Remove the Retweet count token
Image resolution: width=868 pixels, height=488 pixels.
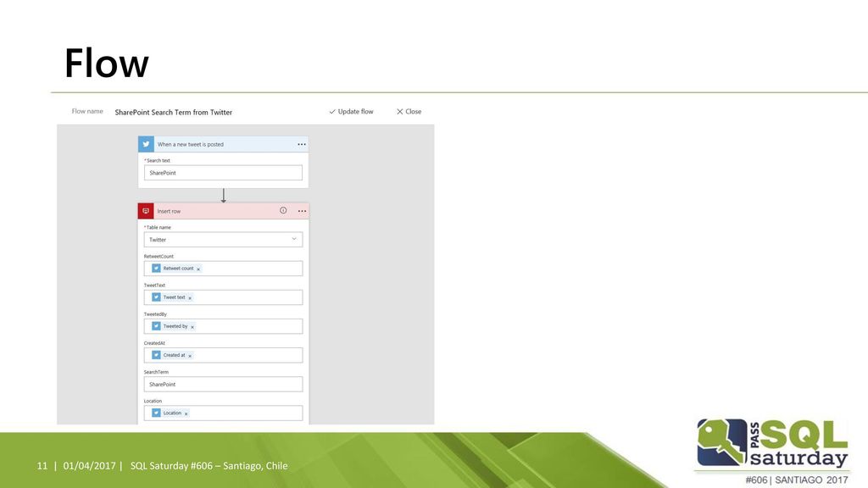(x=198, y=269)
